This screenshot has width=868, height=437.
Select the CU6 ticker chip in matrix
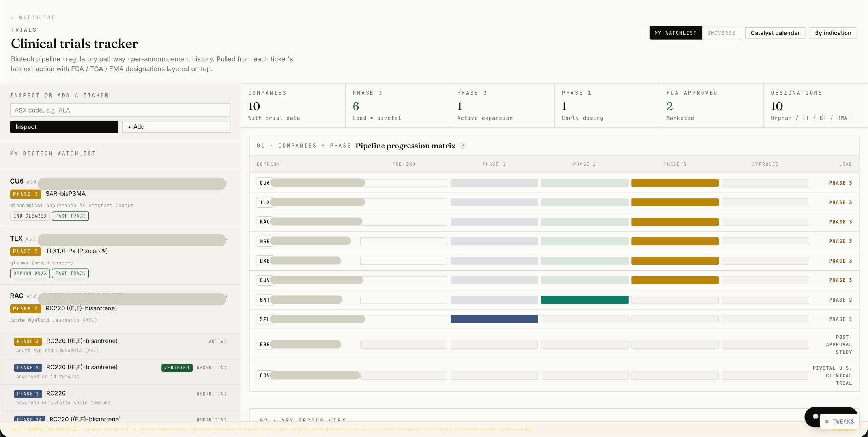tap(265, 183)
